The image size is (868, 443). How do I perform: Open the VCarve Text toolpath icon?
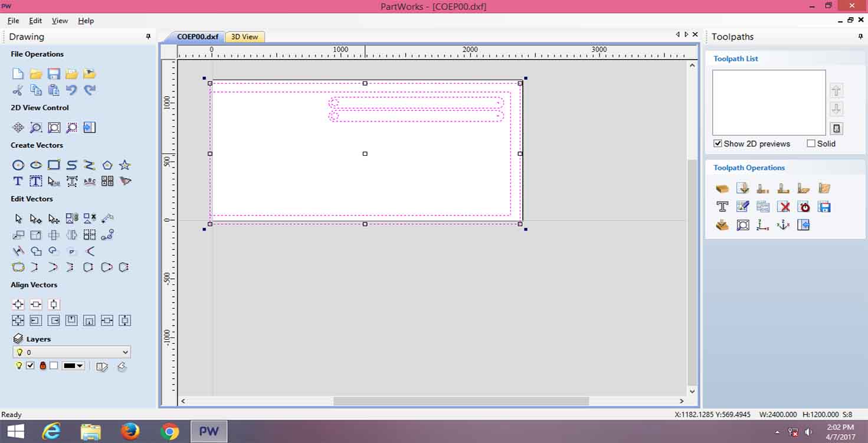722,206
